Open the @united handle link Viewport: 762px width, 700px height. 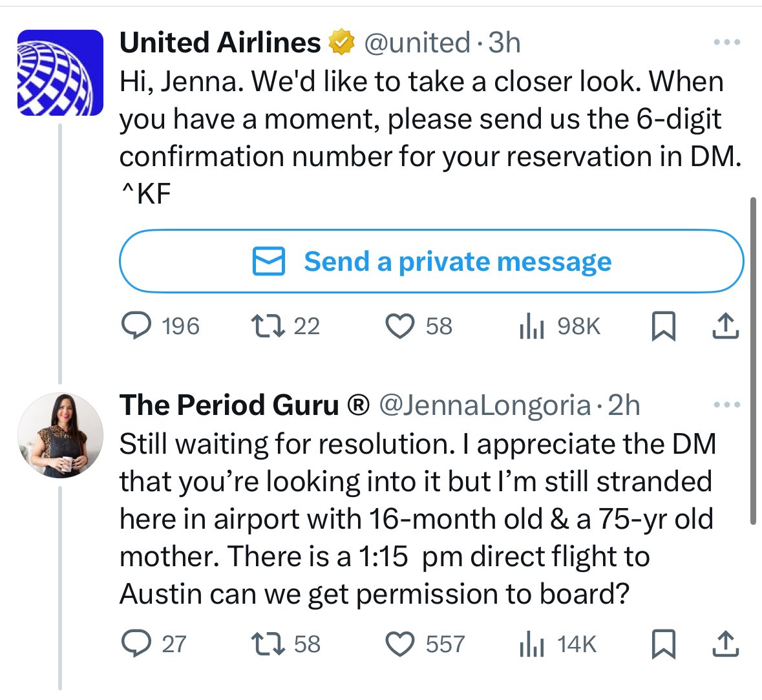[417, 43]
